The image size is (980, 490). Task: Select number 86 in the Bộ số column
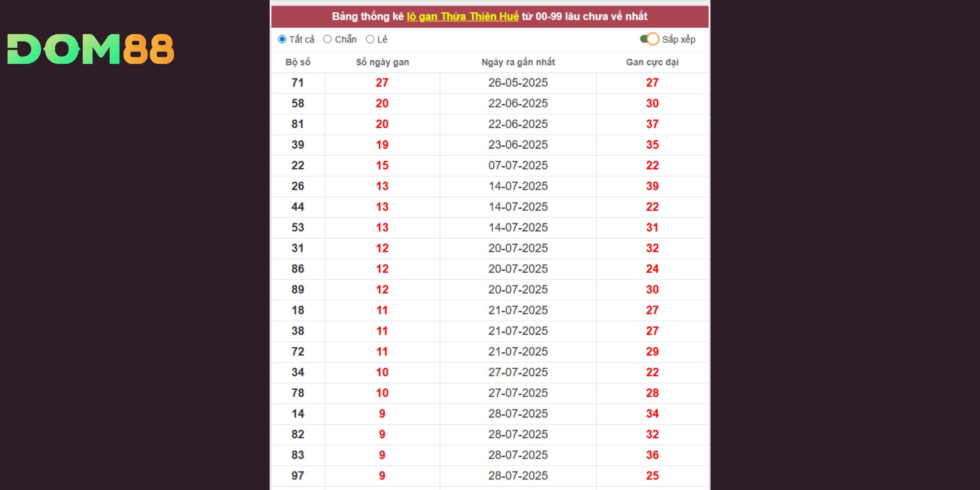pos(298,269)
